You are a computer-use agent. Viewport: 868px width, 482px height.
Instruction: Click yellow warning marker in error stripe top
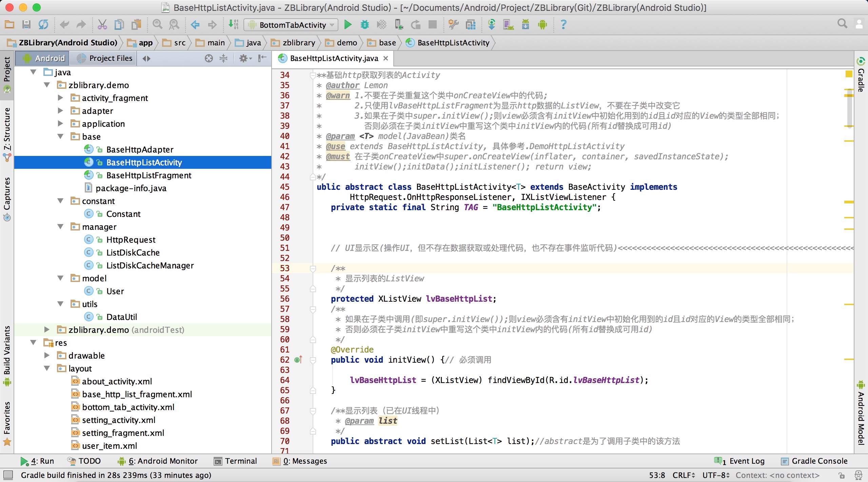coord(849,74)
